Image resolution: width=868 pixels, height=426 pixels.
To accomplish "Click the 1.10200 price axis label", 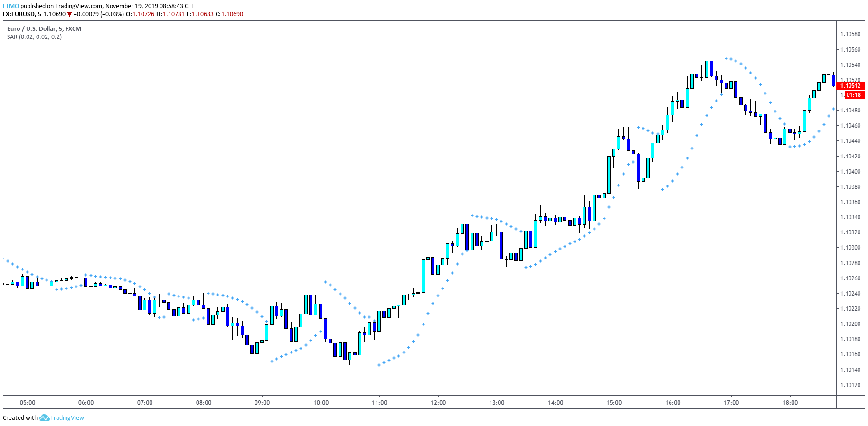I will click(850, 324).
